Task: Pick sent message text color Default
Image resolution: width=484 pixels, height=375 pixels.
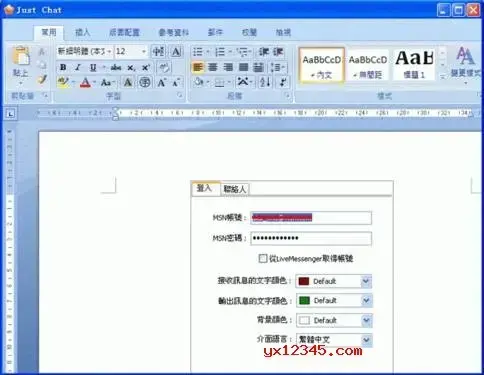Action: 334,301
